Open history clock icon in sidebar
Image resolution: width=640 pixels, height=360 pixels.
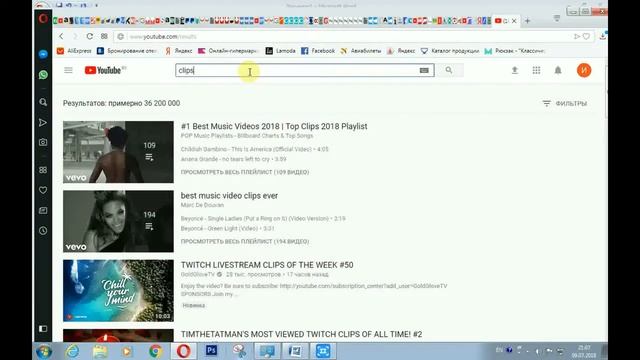[x=43, y=231]
